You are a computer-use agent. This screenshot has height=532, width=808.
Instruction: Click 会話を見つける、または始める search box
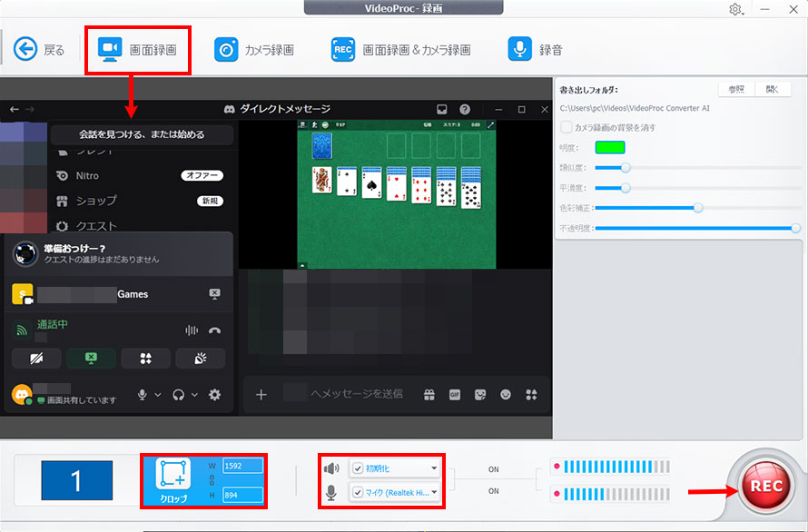142,134
